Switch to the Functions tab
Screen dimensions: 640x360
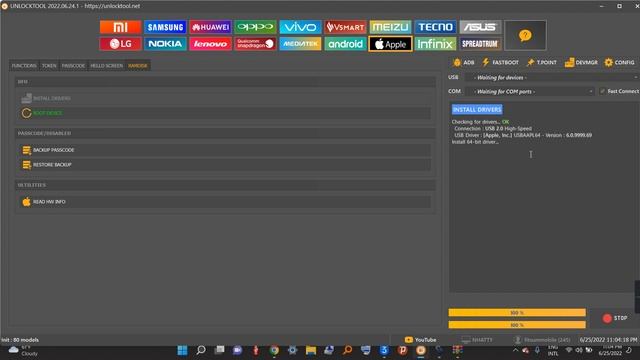[x=24, y=66]
